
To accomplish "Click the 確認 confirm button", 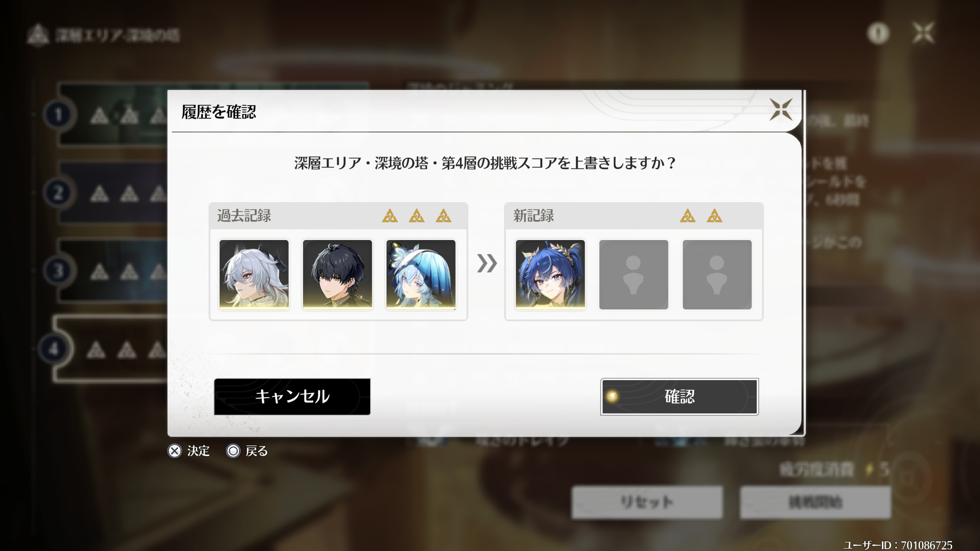I will (x=679, y=397).
